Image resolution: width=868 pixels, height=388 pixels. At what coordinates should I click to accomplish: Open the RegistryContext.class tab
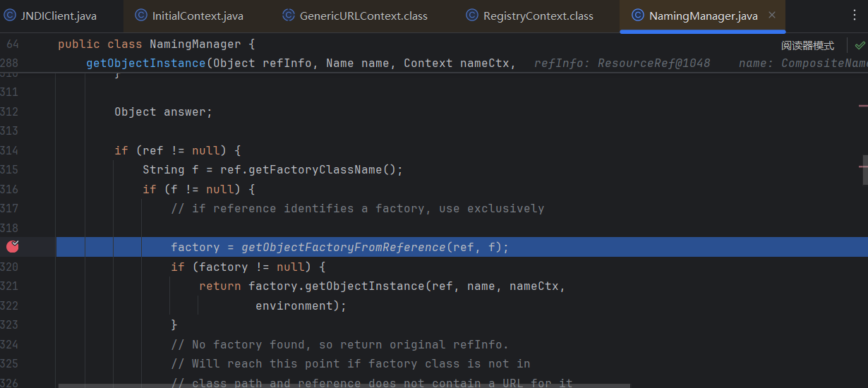[x=538, y=16]
